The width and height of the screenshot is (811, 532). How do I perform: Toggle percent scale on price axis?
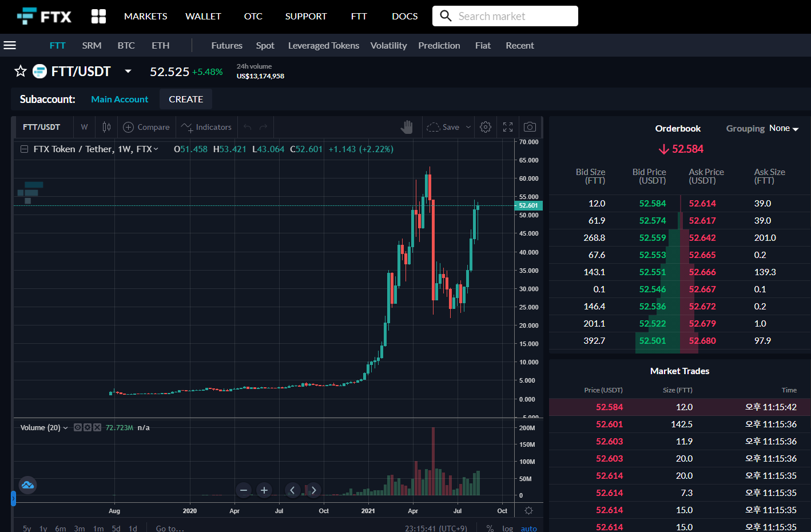pos(490,528)
